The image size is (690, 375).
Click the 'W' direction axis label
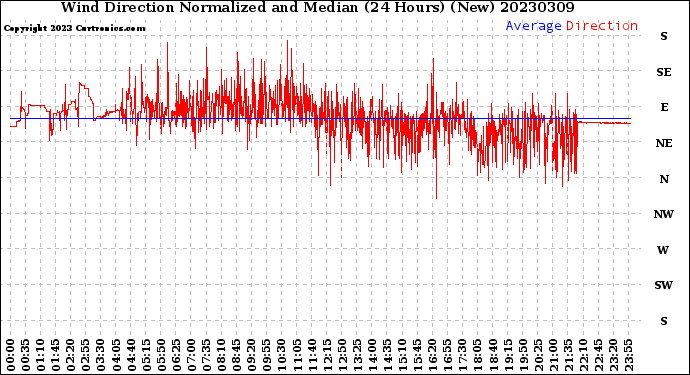click(663, 250)
